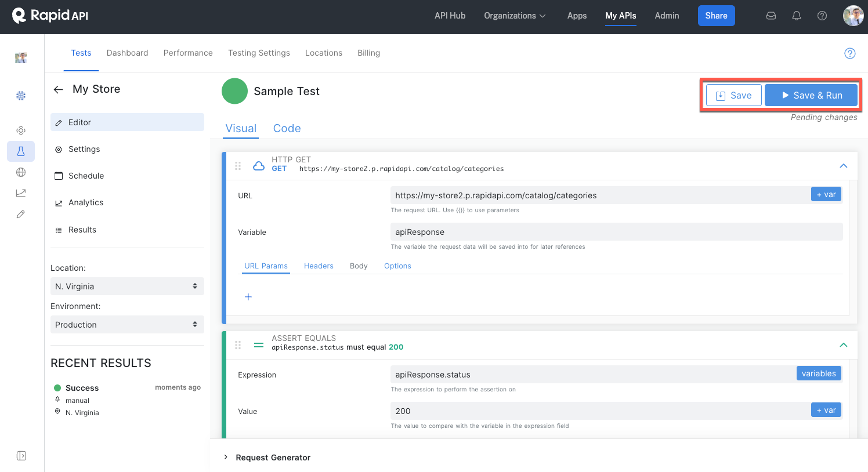Switch to the Code view tab
868x472 pixels.
(287, 129)
